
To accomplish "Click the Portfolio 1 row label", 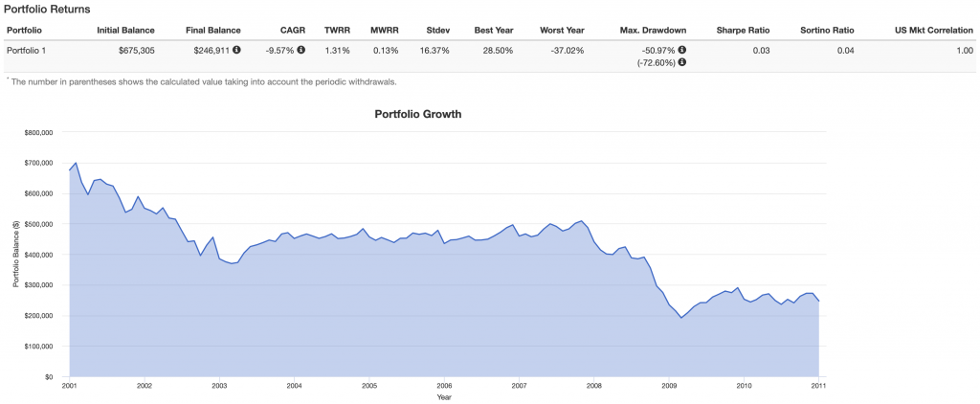I will click(27, 50).
